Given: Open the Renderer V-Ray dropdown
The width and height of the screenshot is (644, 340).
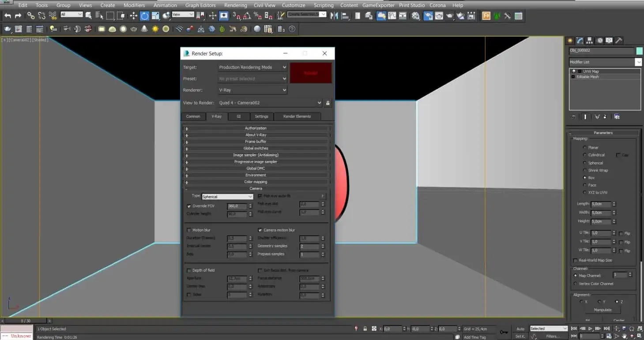Looking at the screenshot, I should point(252,90).
